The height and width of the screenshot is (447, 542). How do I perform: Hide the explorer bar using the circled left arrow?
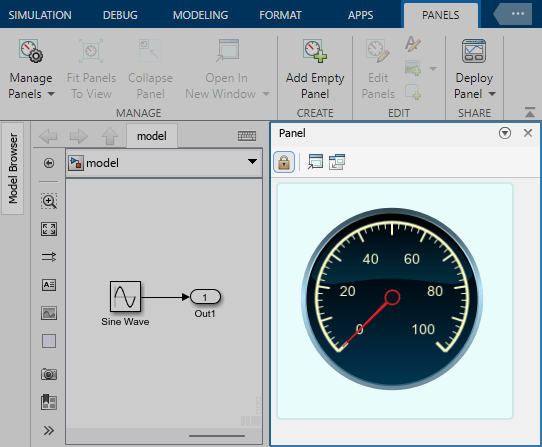49,163
